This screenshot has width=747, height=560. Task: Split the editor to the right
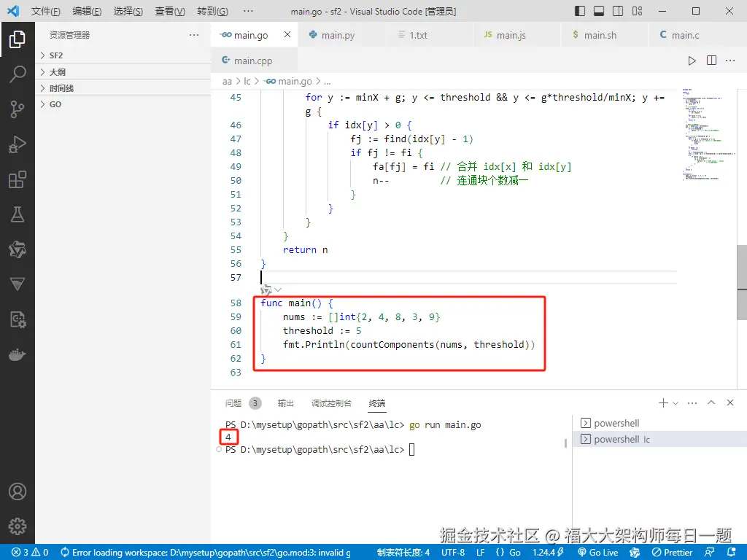[x=711, y=61]
